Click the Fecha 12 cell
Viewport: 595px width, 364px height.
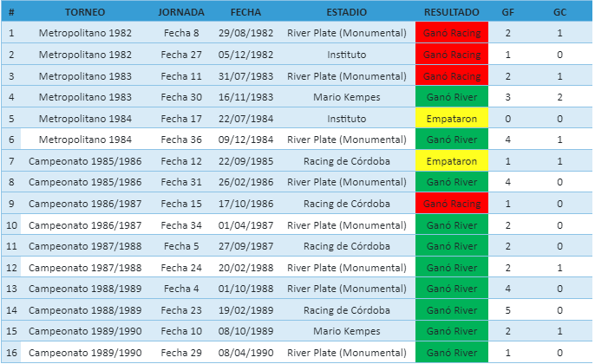(181, 161)
